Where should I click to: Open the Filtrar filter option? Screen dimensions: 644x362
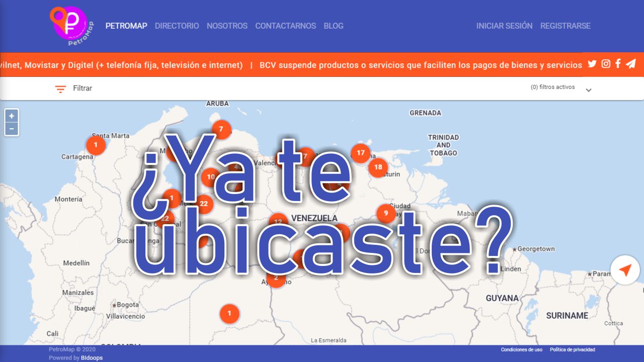tap(83, 88)
